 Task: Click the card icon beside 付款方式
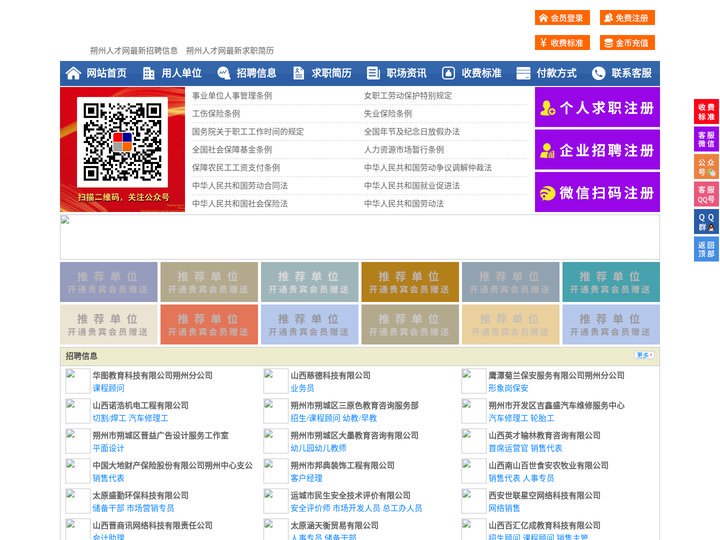tap(523, 73)
